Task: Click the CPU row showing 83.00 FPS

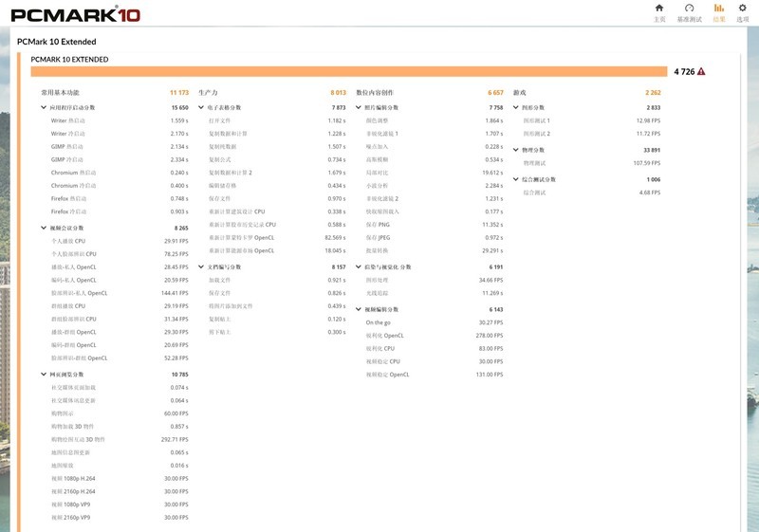Action: 435,349
